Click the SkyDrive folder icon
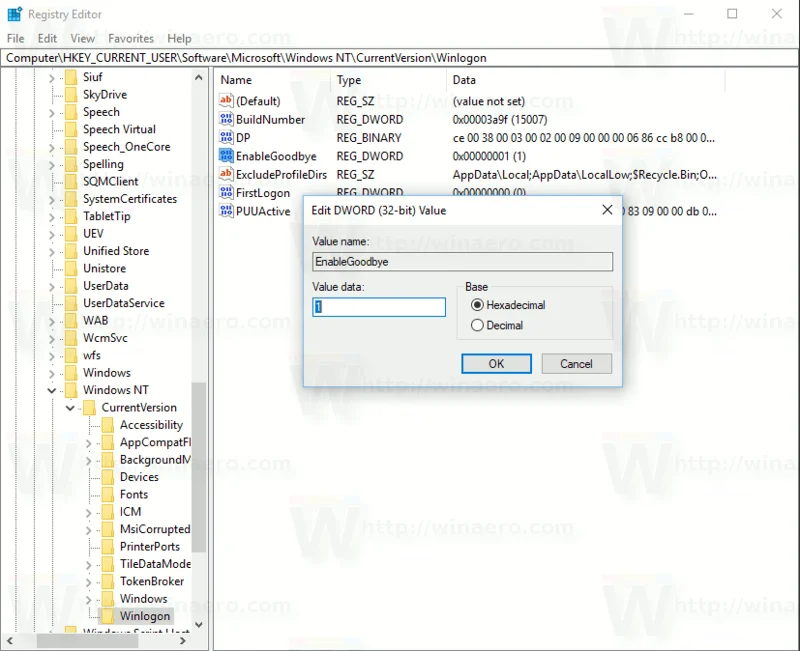Screen dimensions: 800x651 point(72,94)
